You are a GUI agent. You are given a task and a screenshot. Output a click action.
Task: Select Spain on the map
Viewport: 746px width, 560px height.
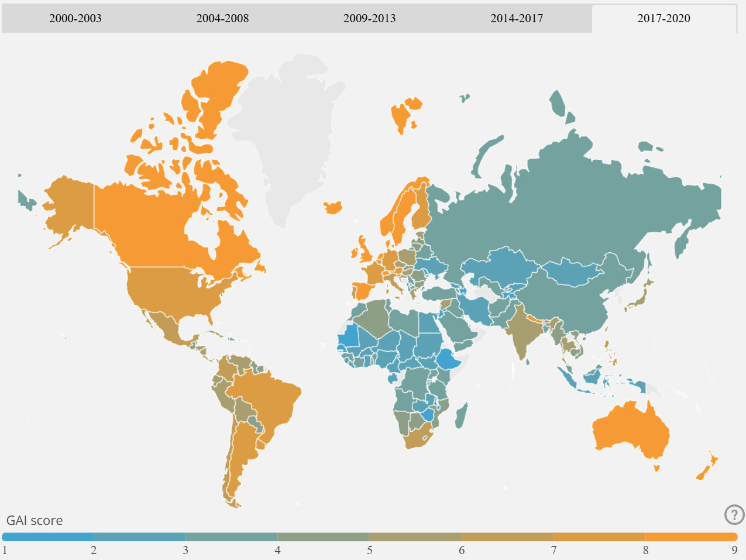[x=364, y=290]
